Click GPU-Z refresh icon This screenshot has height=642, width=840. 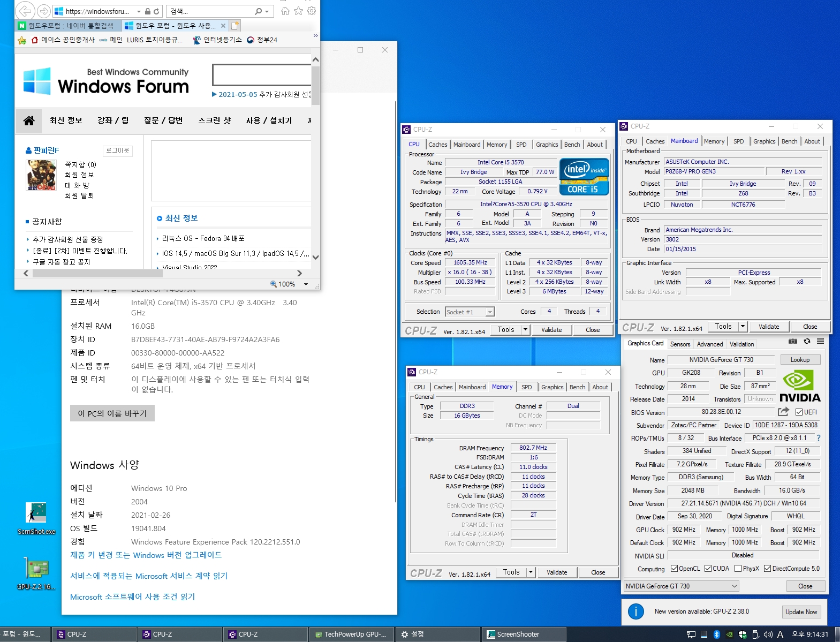tap(807, 341)
